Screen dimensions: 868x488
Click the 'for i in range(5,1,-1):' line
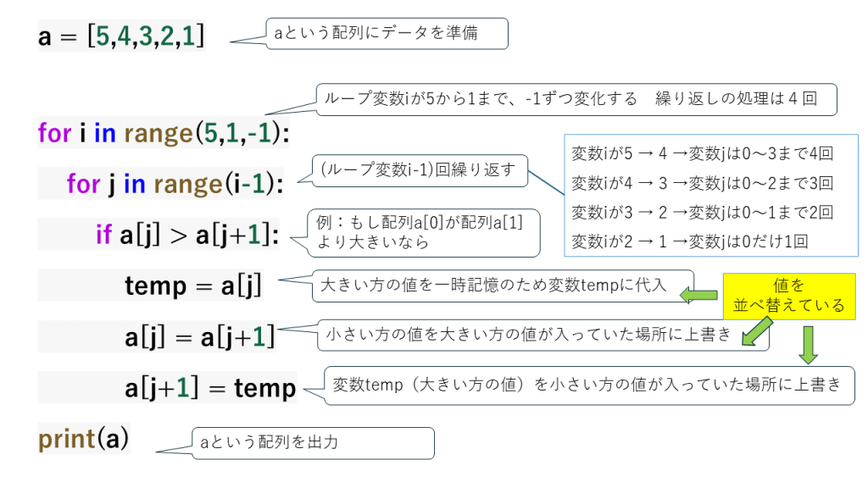(x=164, y=133)
